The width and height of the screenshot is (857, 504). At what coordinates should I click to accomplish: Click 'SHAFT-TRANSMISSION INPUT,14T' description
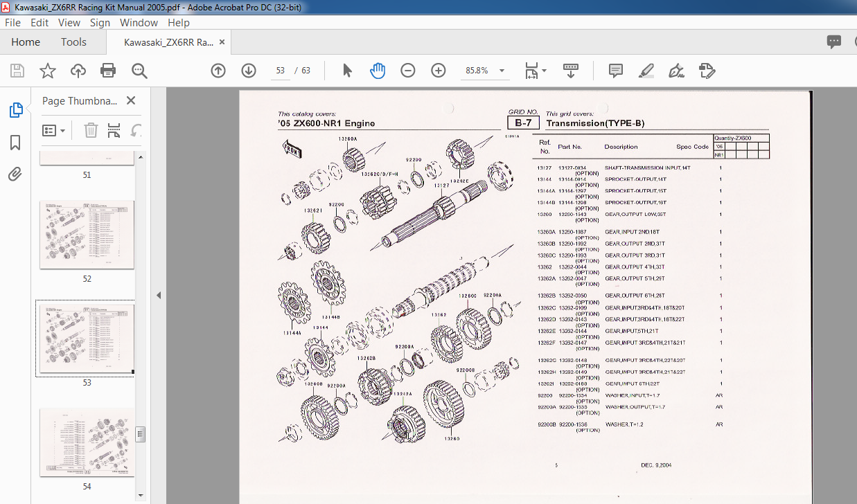pos(647,168)
